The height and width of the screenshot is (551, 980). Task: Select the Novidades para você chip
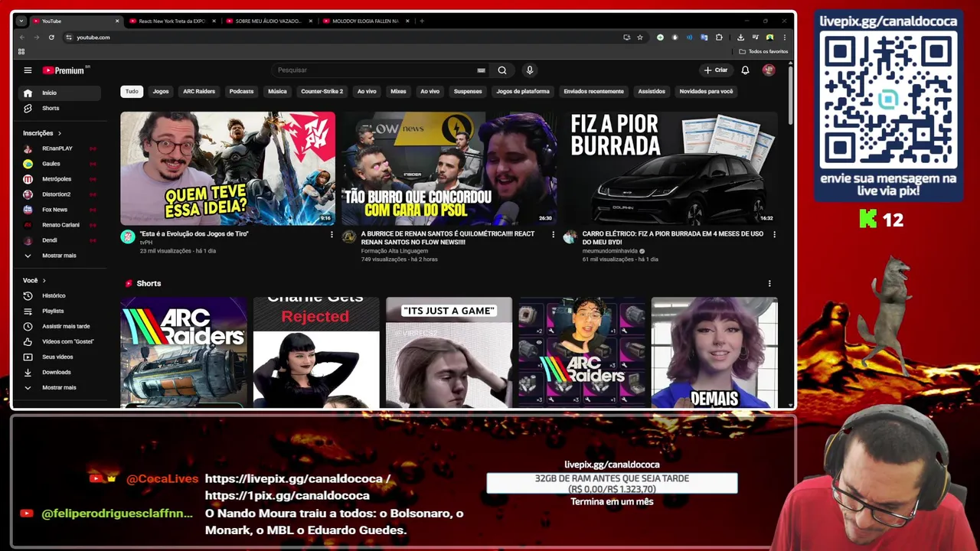[x=706, y=91]
